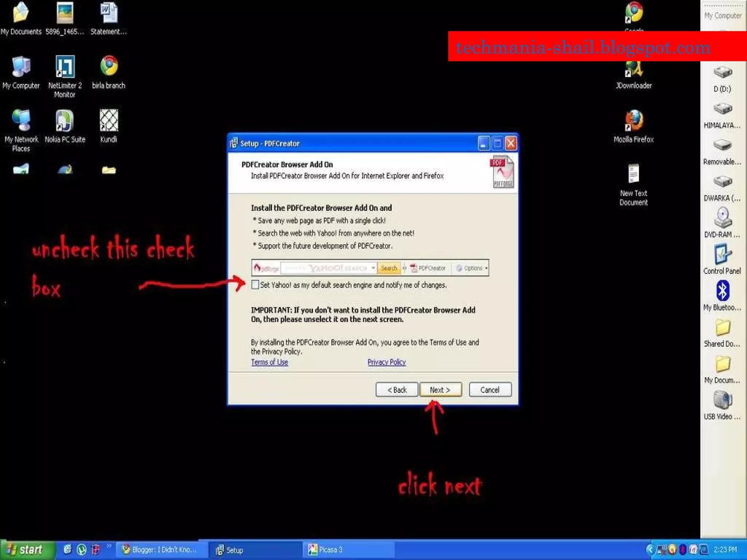Open the Kundli desktop icon

109,121
